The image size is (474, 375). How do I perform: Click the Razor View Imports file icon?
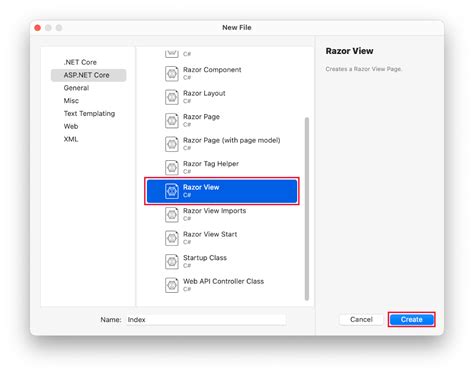[172, 214]
